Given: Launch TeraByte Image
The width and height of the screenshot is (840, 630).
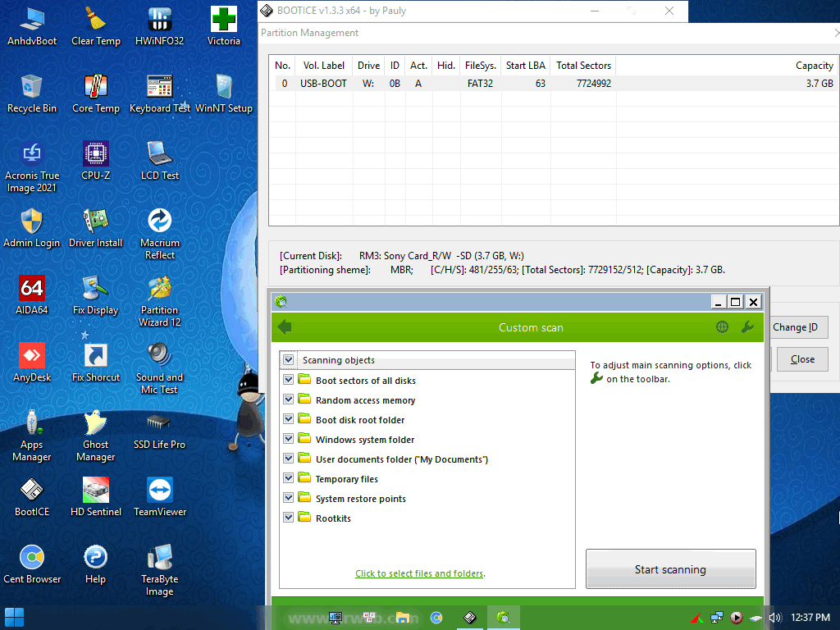Looking at the screenshot, I should point(160,571).
